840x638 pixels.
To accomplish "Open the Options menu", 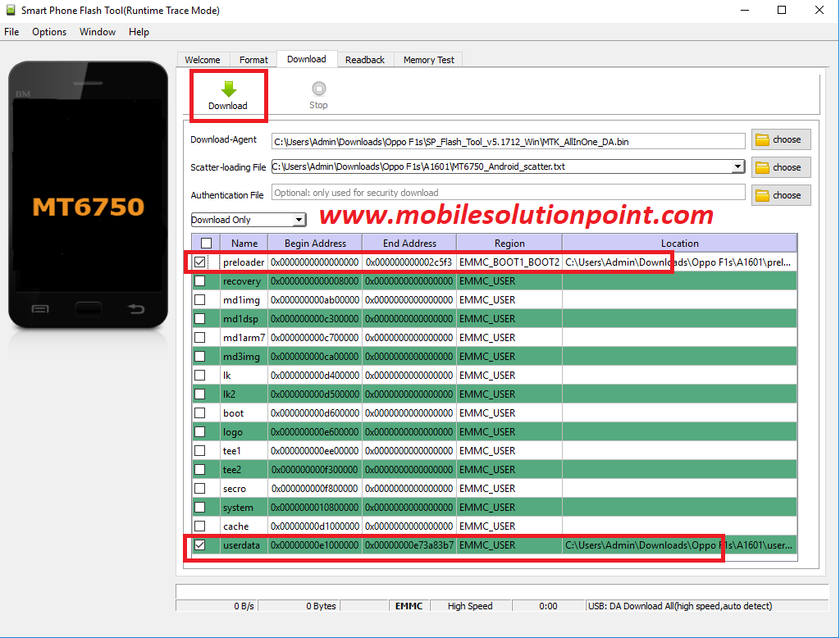I will click(49, 32).
